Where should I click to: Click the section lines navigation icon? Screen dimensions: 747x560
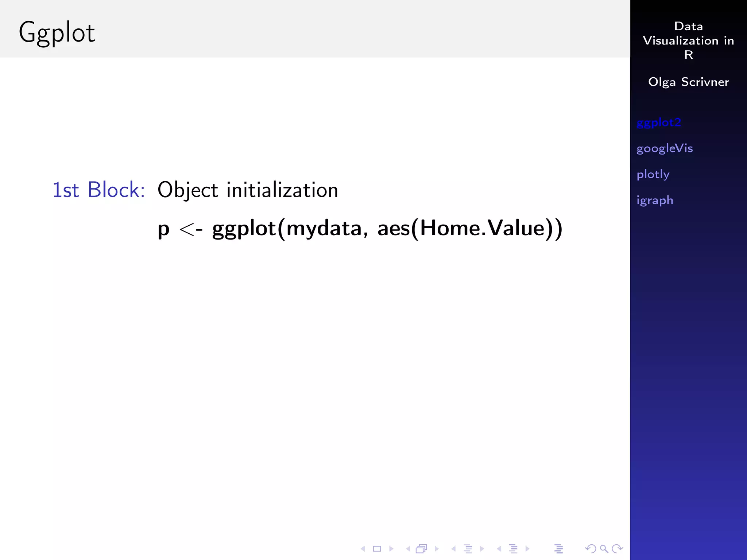click(513, 549)
